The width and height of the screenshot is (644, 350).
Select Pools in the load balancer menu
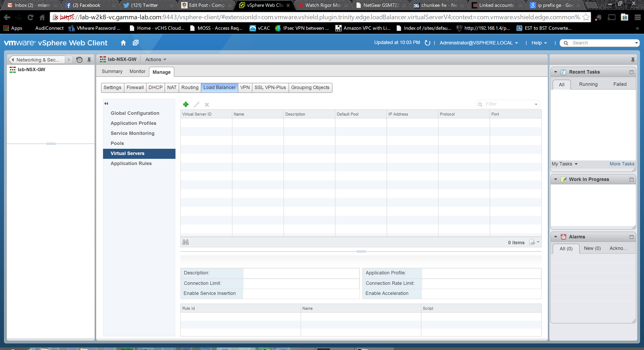click(x=117, y=143)
